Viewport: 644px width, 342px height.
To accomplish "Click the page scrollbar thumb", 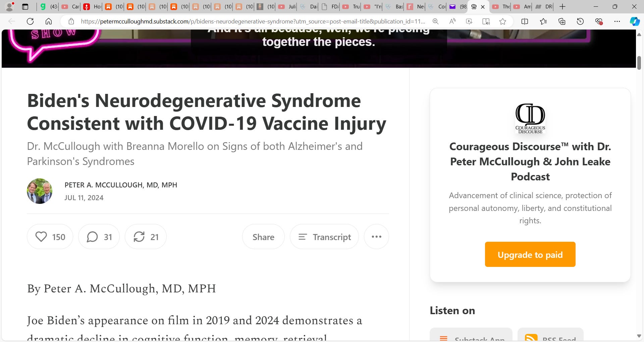I will (x=639, y=63).
